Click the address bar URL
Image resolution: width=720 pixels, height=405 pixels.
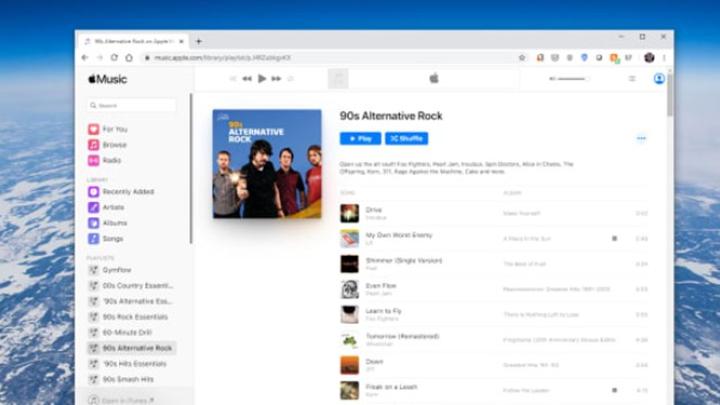tap(223, 58)
